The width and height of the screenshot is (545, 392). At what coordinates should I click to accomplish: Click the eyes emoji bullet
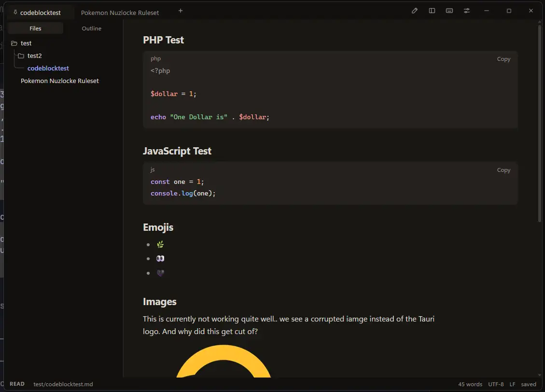point(160,259)
